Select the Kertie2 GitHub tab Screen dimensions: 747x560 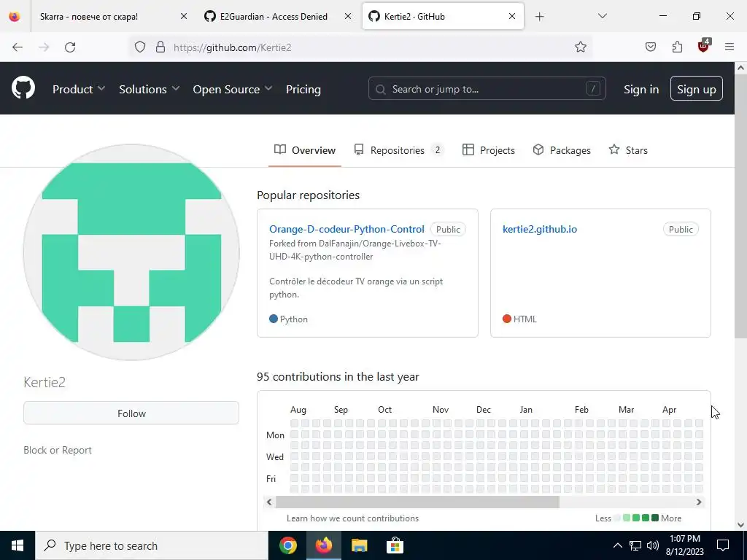click(443, 16)
